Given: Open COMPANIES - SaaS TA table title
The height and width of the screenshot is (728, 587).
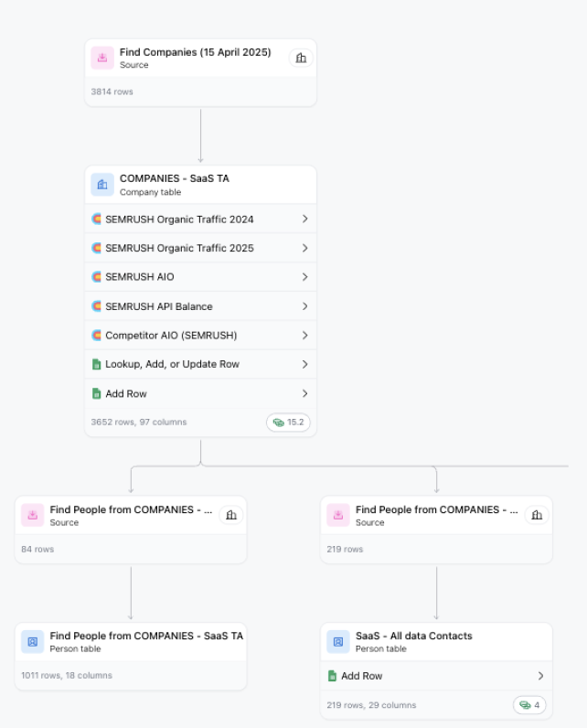Looking at the screenshot, I should click(x=175, y=178).
